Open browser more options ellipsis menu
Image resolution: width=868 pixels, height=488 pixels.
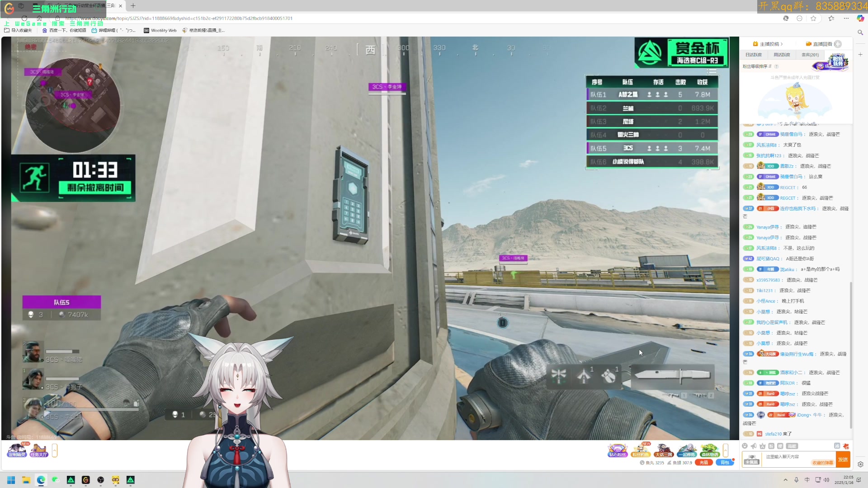846,18
